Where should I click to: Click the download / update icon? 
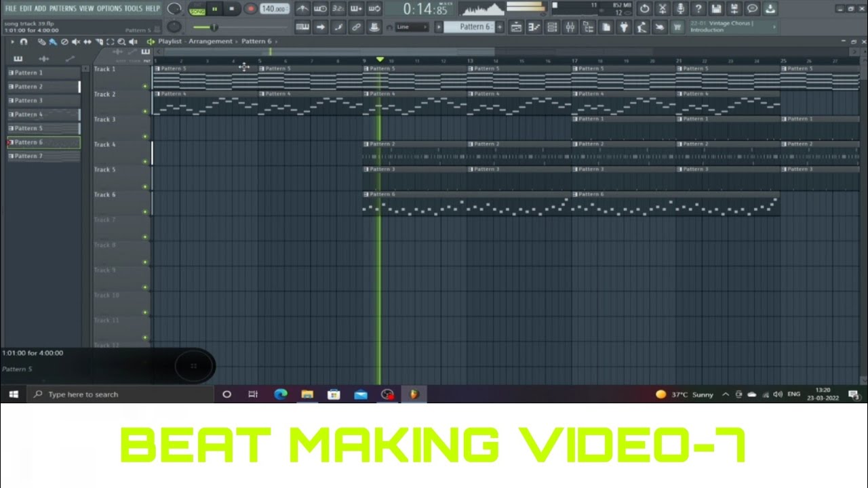coord(770,9)
